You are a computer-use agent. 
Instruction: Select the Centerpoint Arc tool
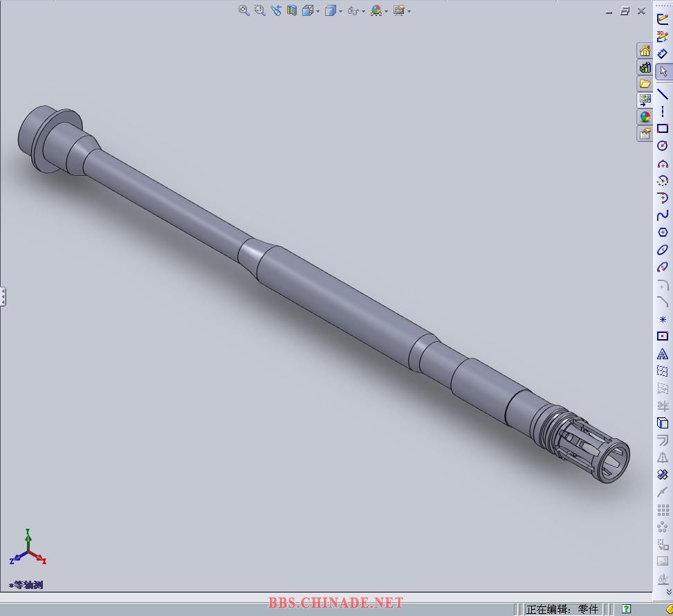[663, 163]
